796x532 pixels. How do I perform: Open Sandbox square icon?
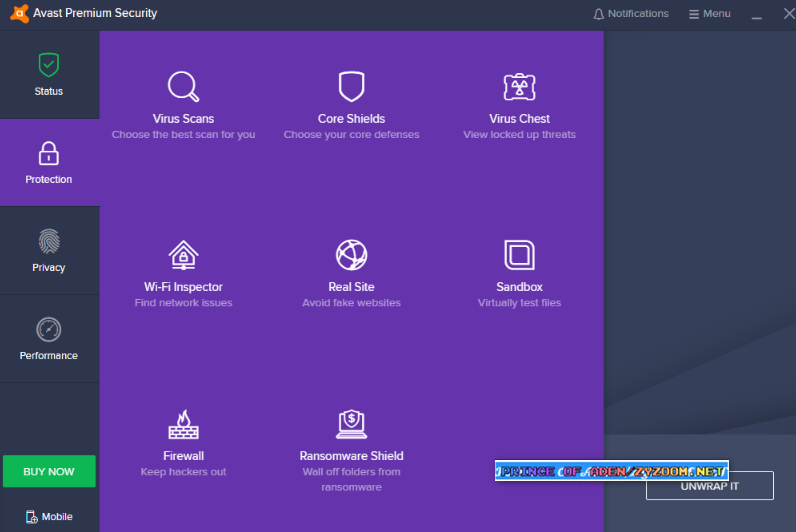click(x=519, y=255)
